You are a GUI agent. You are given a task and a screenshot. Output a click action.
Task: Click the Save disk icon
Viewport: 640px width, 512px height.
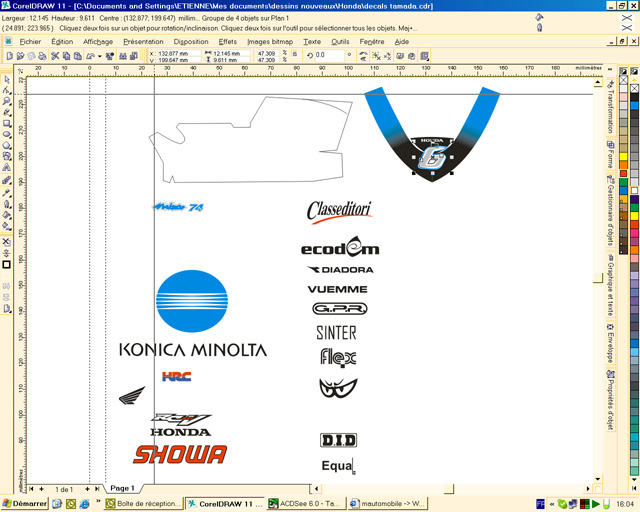[31, 56]
